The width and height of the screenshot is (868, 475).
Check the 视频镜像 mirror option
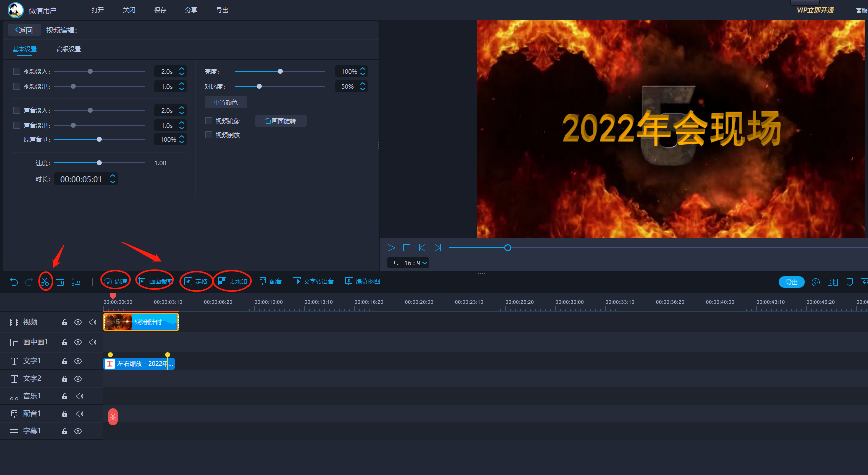tap(209, 121)
